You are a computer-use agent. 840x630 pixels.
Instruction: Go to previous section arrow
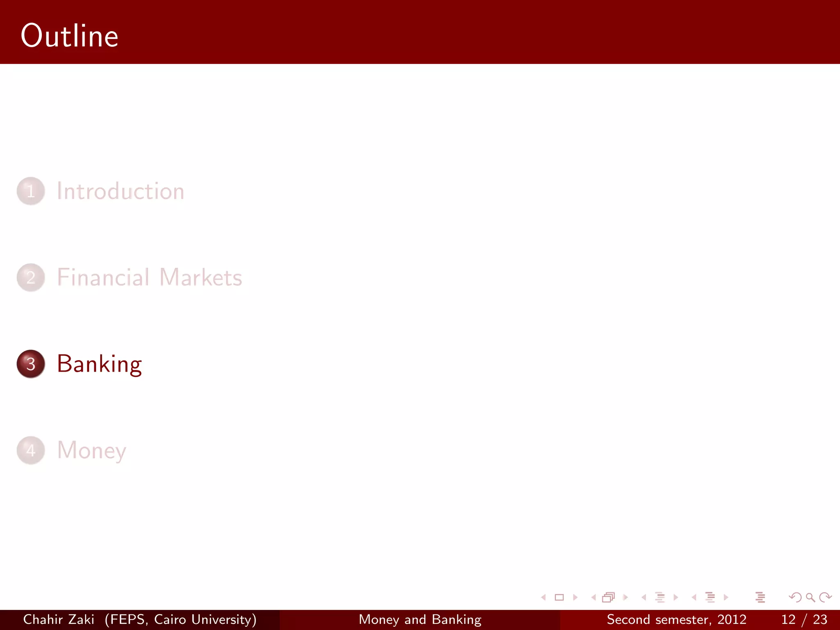pos(694,598)
